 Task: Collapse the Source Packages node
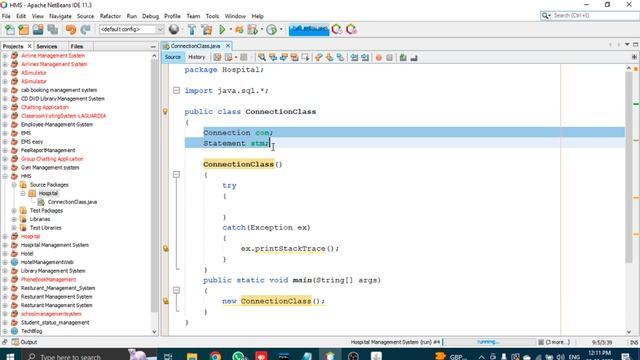point(14,184)
